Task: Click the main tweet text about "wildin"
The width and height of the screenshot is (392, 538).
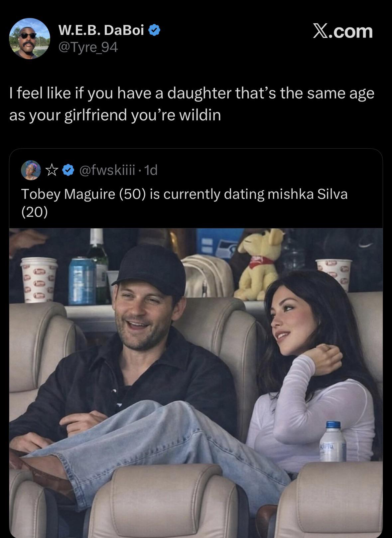Action: point(192,104)
